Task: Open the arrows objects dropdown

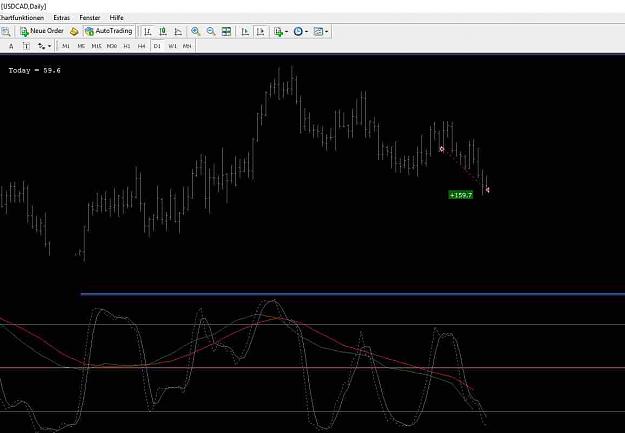Action: (45, 46)
